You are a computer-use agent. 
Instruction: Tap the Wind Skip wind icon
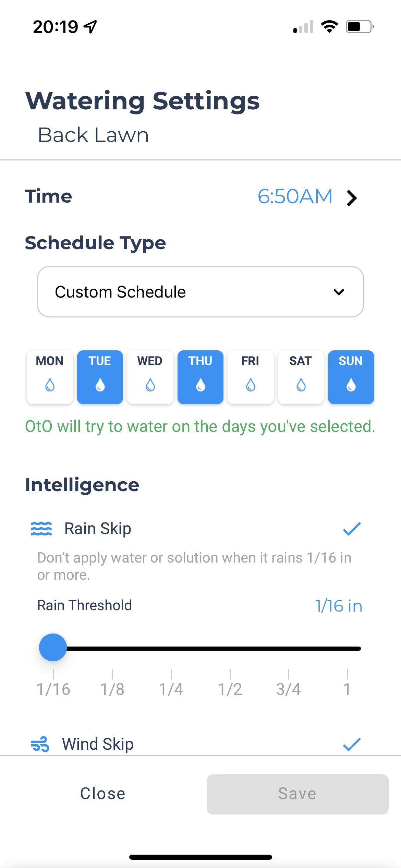coord(40,744)
